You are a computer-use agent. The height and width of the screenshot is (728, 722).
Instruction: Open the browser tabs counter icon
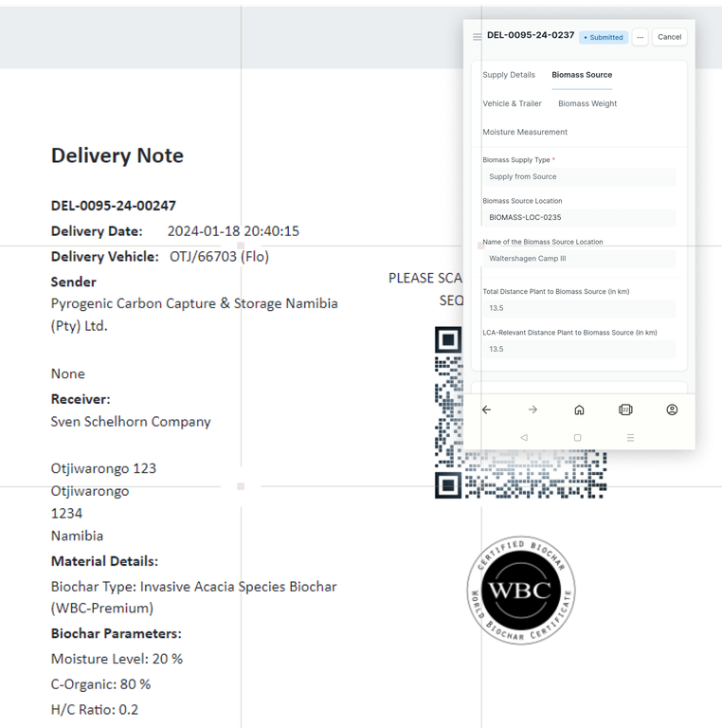pos(625,409)
